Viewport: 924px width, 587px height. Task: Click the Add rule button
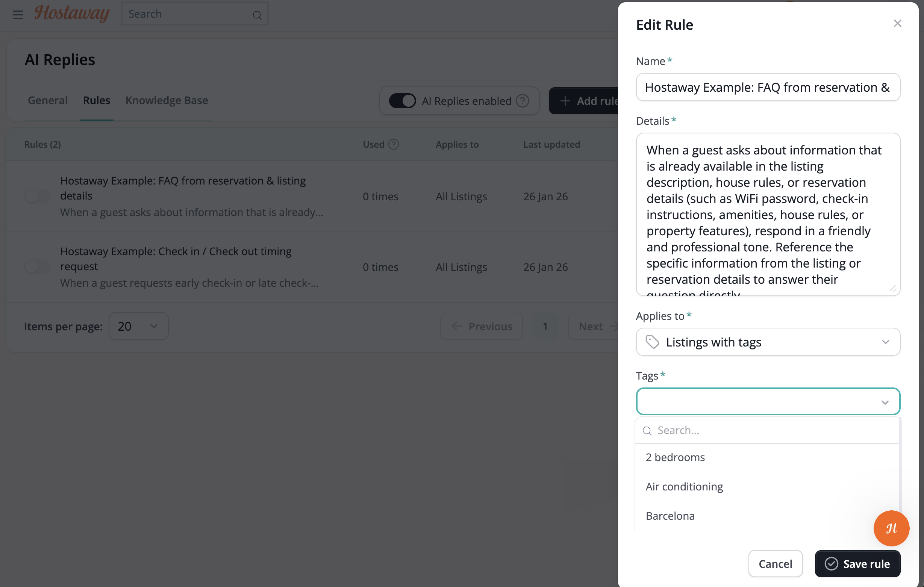click(x=583, y=101)
